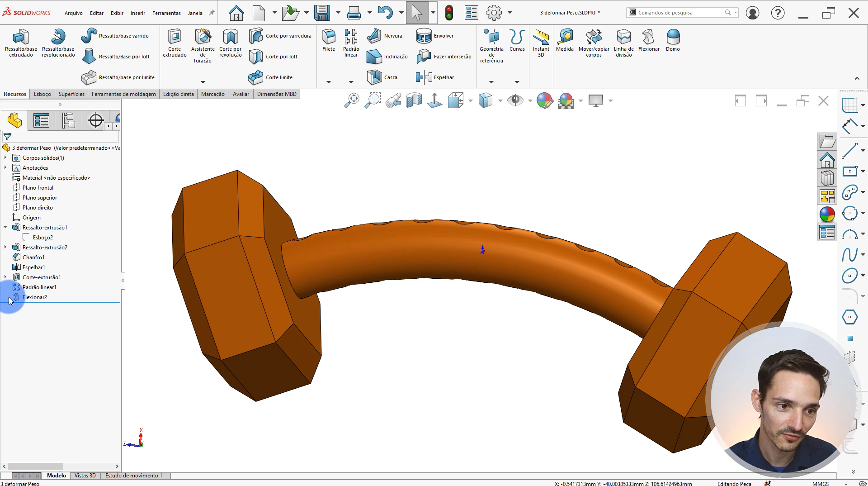Viewport: 868px width, 486px height.
Task: Activate Instant 3D
Action: click(x=541, y=43)
